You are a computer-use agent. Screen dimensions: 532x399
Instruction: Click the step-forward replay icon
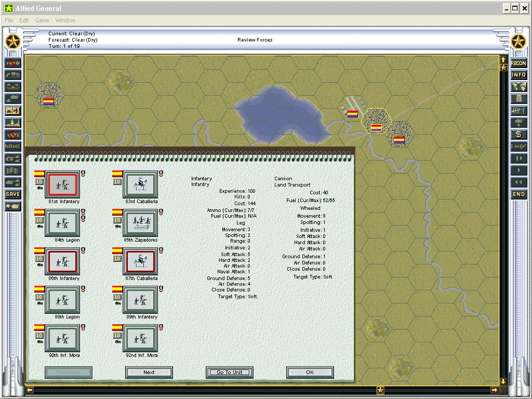[x=518, y=158]
